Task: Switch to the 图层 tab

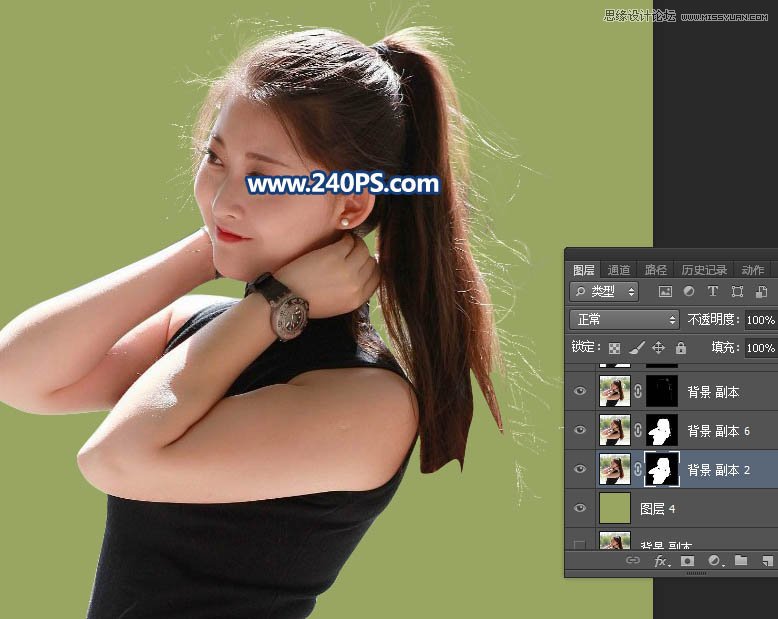Action: tap(584, 270)
